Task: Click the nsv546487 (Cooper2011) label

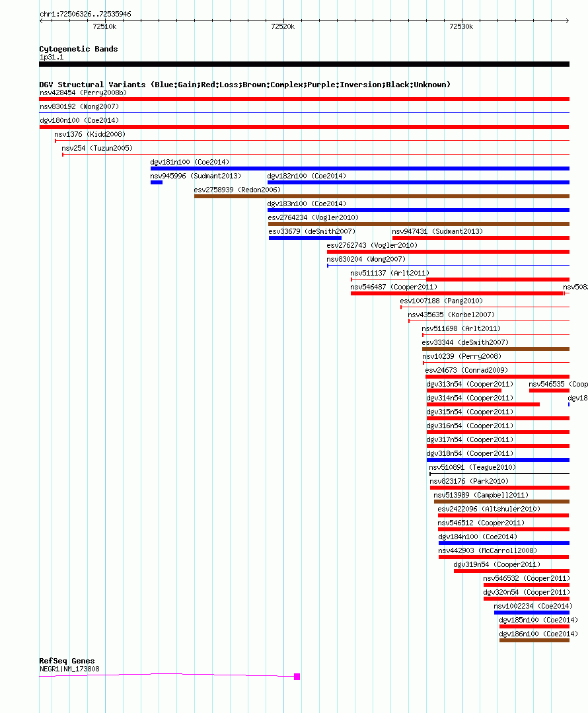Action: tap(394, 287)
